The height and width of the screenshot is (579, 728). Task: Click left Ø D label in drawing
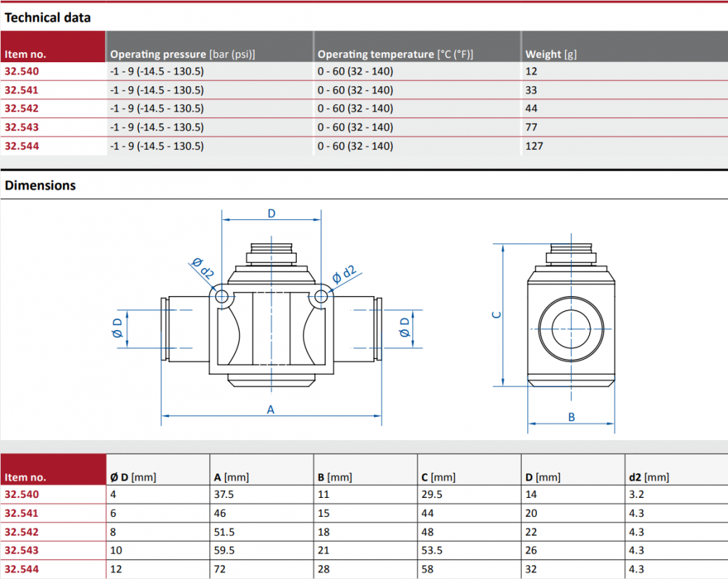[117, 328]
